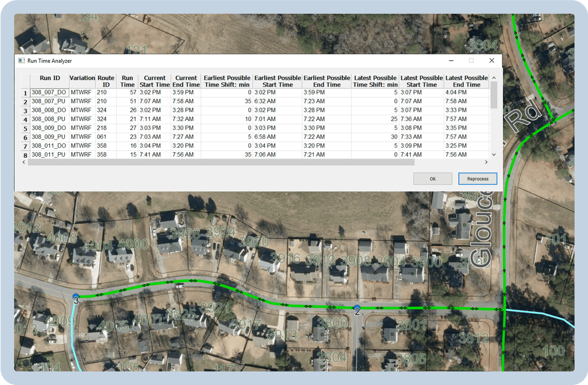The image size is (588, 385).
Task: Click the 308_008_PU run ID cell
Action: (49, 119)
